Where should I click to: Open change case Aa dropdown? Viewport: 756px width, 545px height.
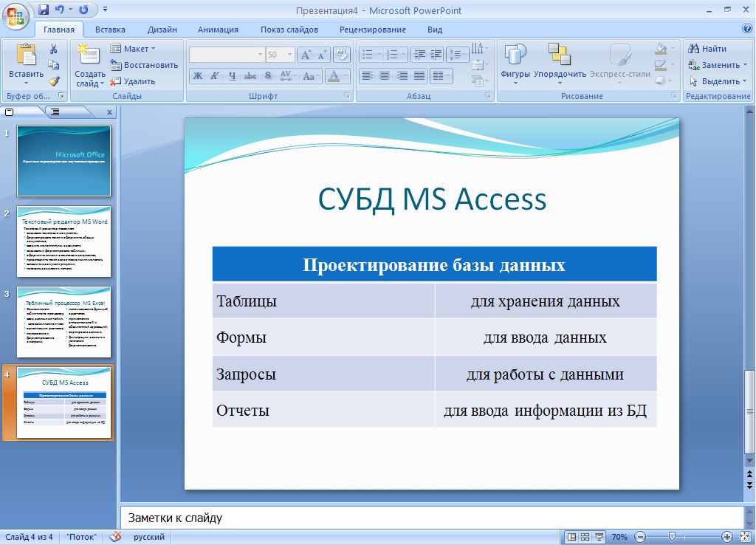point(312,76)
